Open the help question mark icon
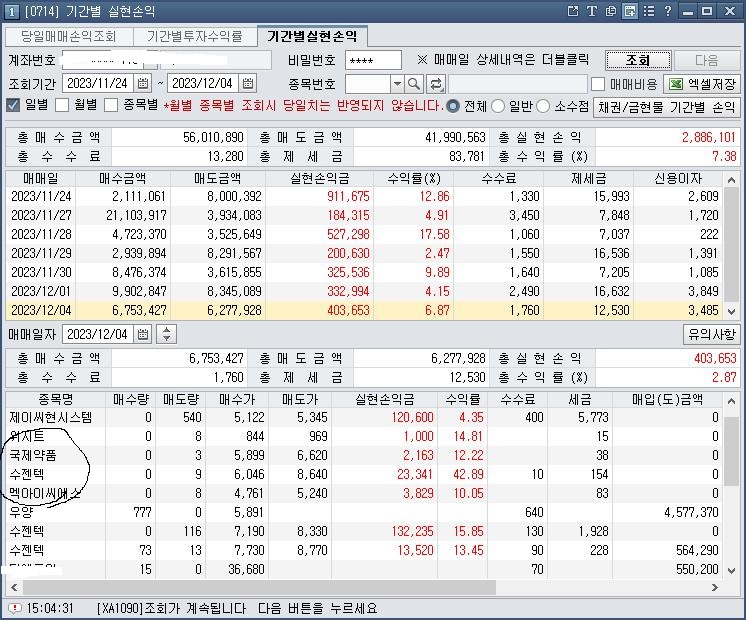Viewport: 746px width, 620px height. pos(667,11)
